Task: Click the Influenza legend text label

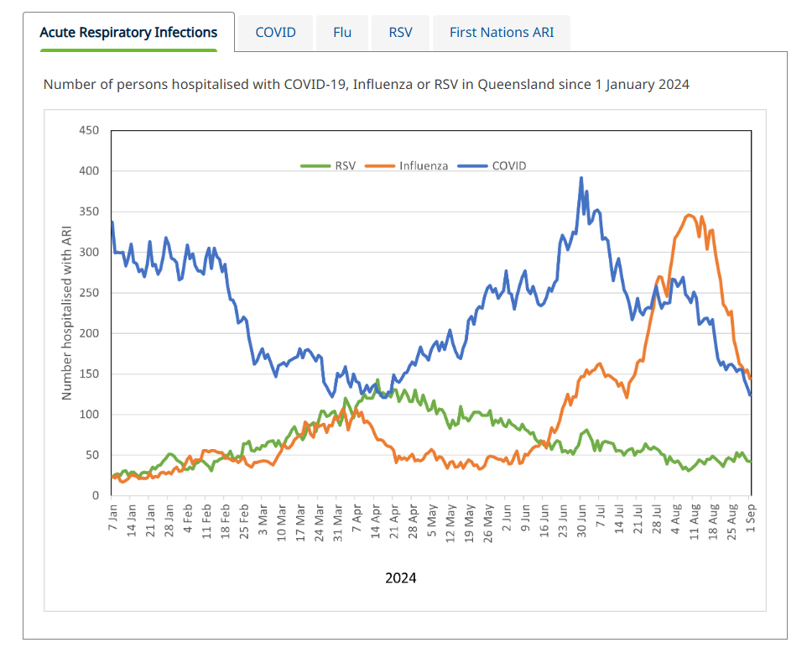Action: [x=424, y=165]
